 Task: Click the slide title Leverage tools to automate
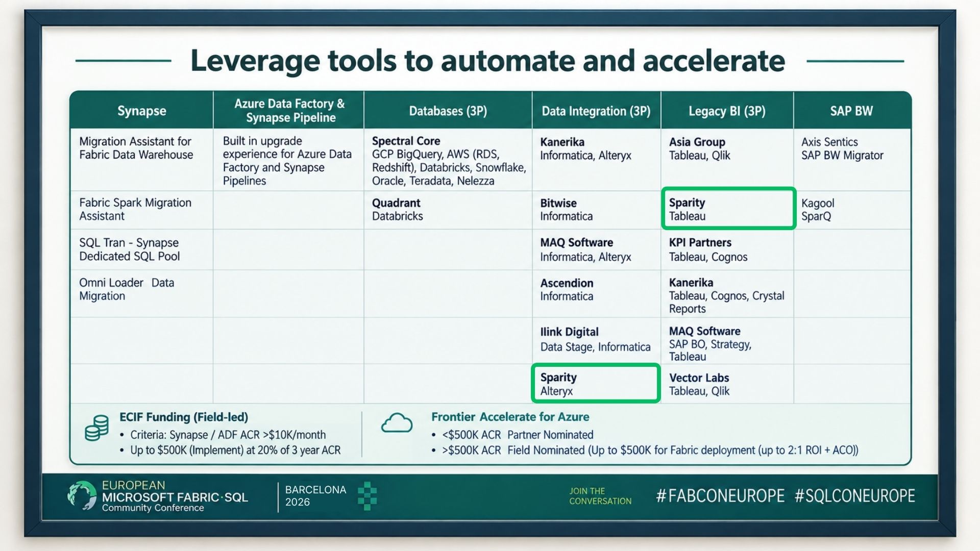click(487, 61)
